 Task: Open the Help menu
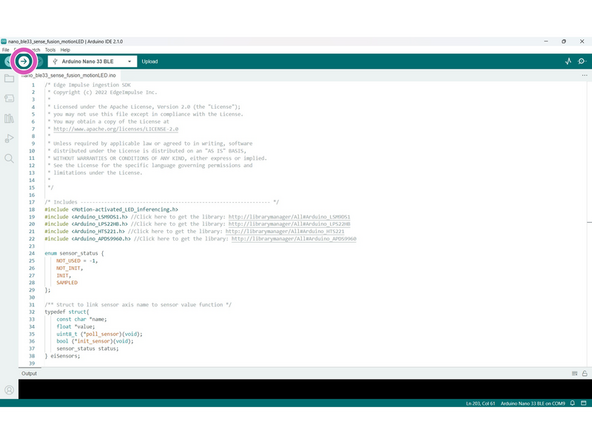(65, 50)
